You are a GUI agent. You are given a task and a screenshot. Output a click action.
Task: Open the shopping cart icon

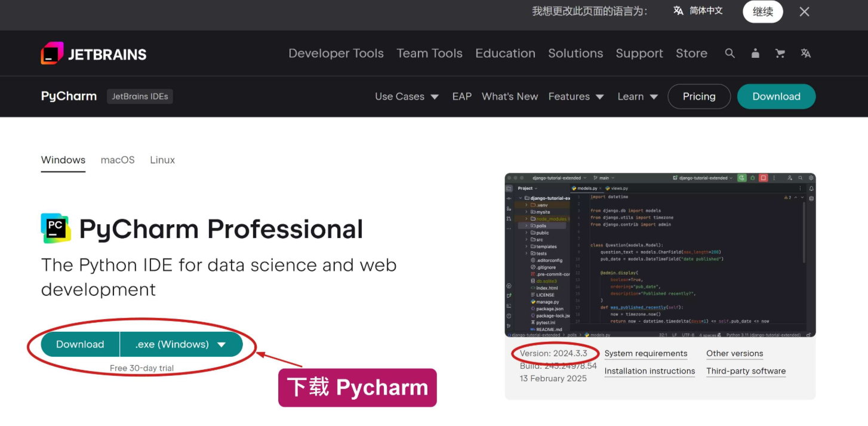coord(780,54)
